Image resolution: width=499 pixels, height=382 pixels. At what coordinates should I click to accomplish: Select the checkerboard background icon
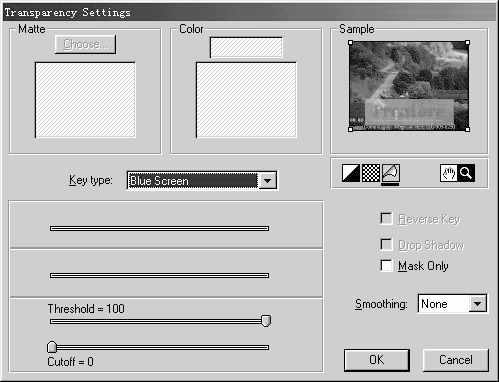[371, 173]
